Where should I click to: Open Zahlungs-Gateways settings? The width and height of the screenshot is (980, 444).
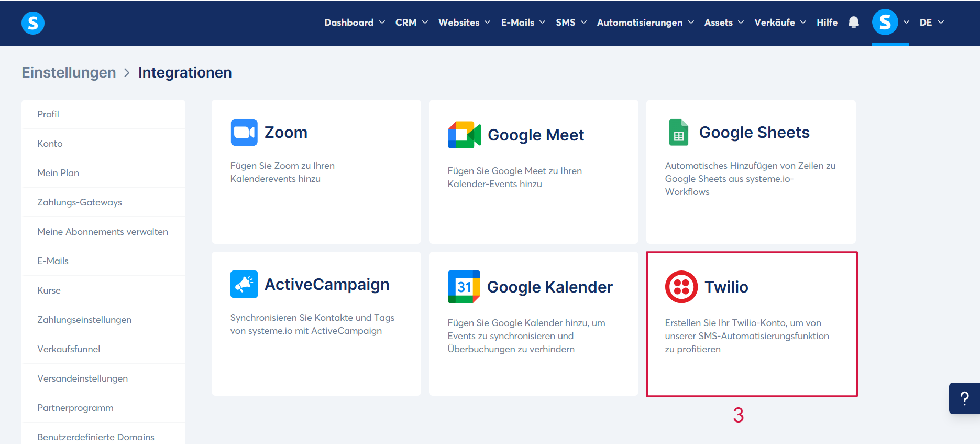coord(104,202)
